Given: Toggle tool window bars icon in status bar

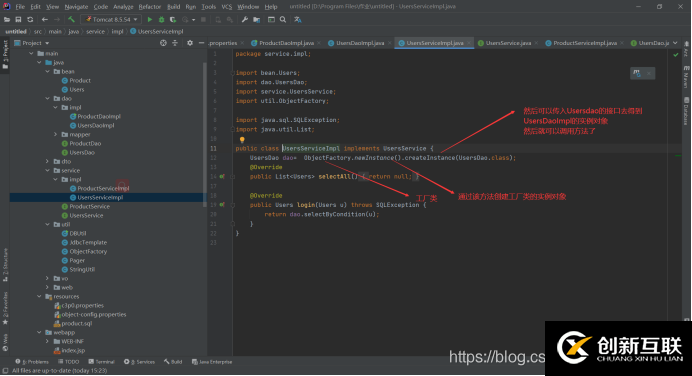Looking at the screenshot, I should point(5,371).
